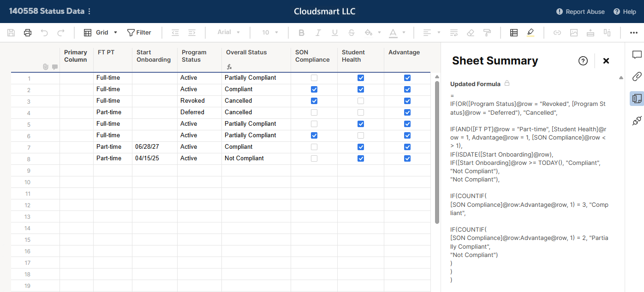Uncheck SON Compliance in row 2
644x292 pixels.
tap(314, 89)
